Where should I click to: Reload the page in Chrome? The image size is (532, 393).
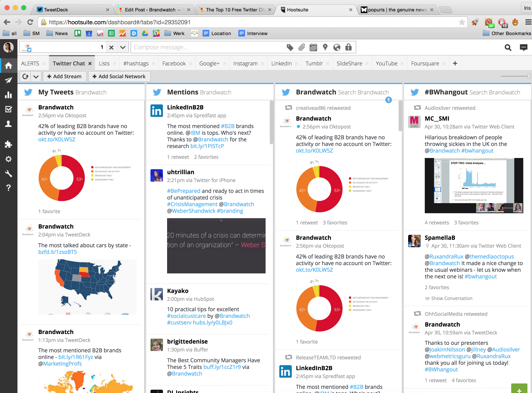pyautogui.click(x=30, y=22)
